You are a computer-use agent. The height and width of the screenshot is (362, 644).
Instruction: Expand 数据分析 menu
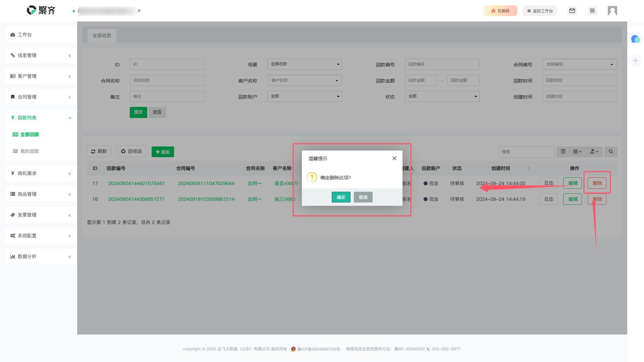tap(41, 256)
